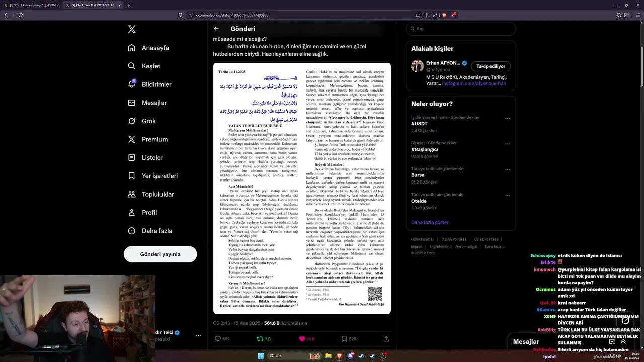Open Anasayfa home page
The image size is (644, 362).
(x=148, y=48)
